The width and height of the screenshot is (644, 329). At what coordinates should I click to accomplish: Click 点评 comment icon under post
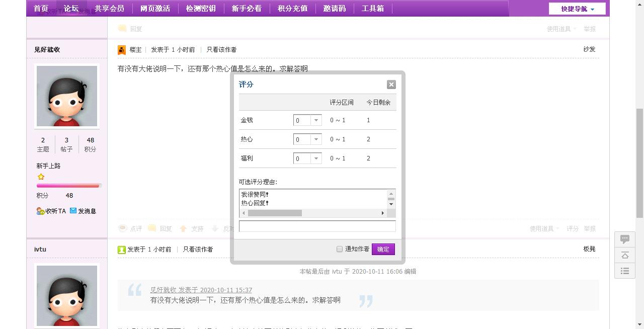coord(122,228)
